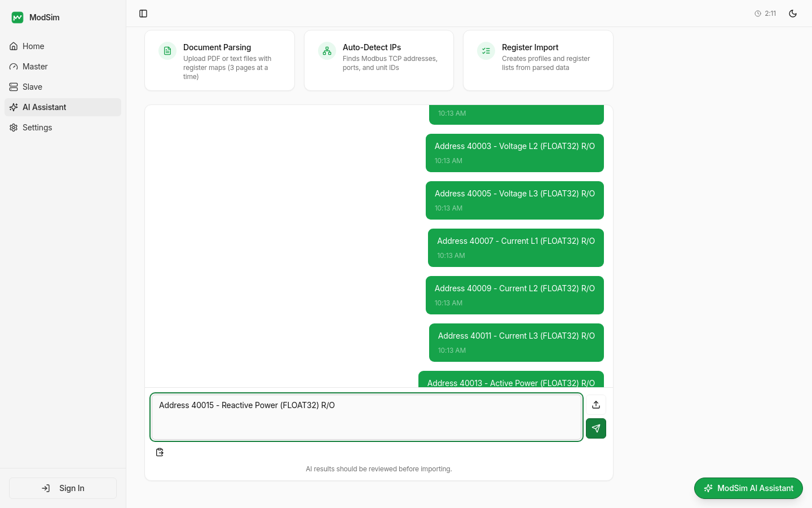Viewport: 812px width, 508px height.
Task: Open the Home page
Action: coord(63,46)
